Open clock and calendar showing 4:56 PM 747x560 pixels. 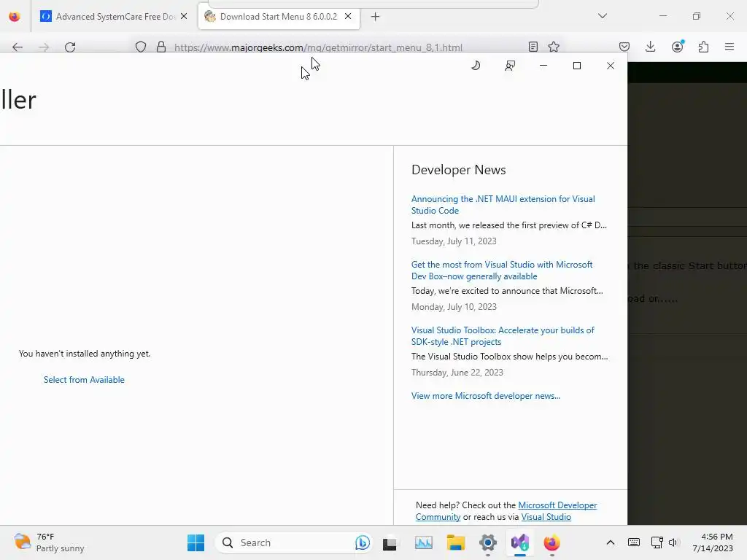tap(713, 542)
